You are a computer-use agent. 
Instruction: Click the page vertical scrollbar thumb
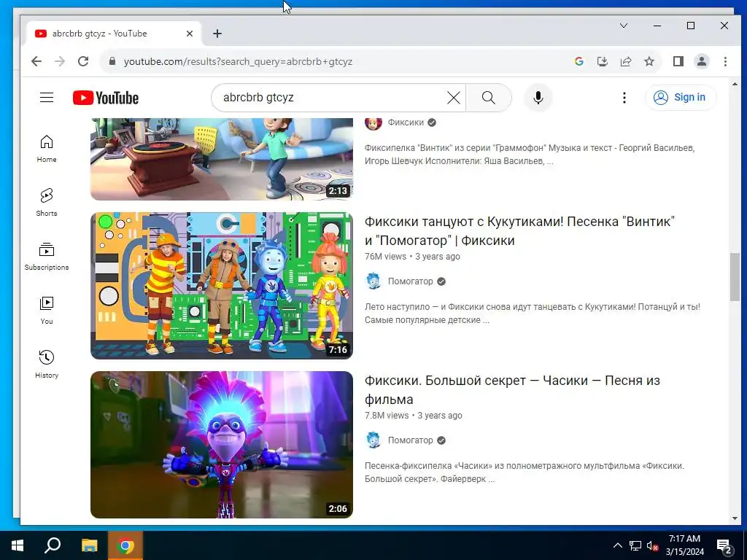735,276
